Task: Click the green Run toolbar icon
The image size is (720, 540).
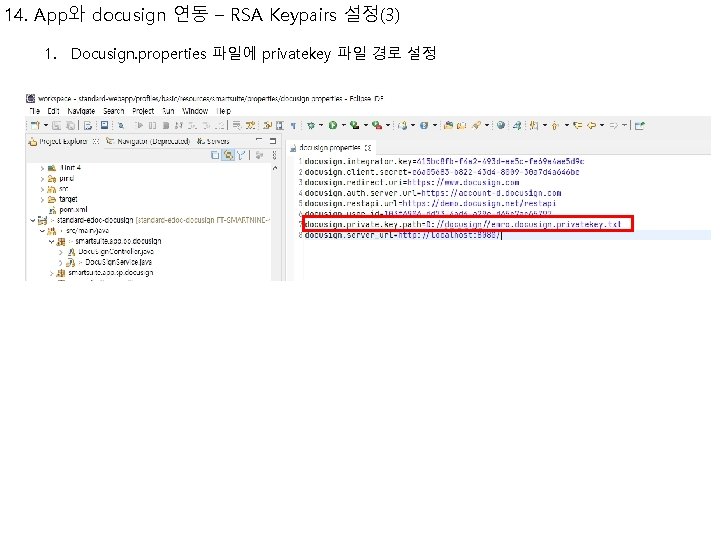Action: (333, 125)
